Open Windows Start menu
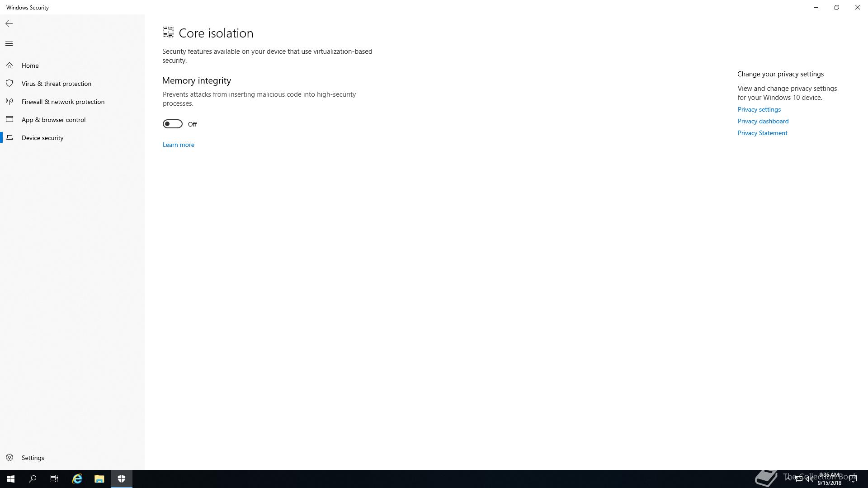 [11, 479]
